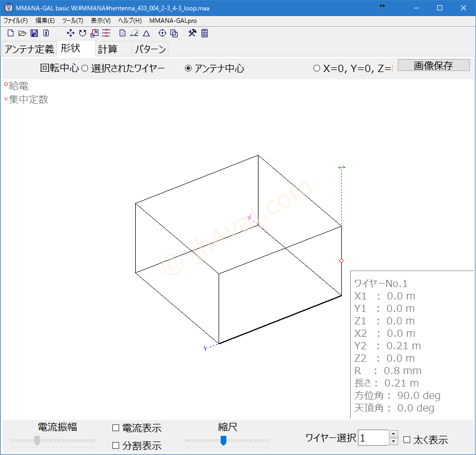
Task: Click the triangle toolbar icon
Action: pyautogui.click(x=146, y=33)
